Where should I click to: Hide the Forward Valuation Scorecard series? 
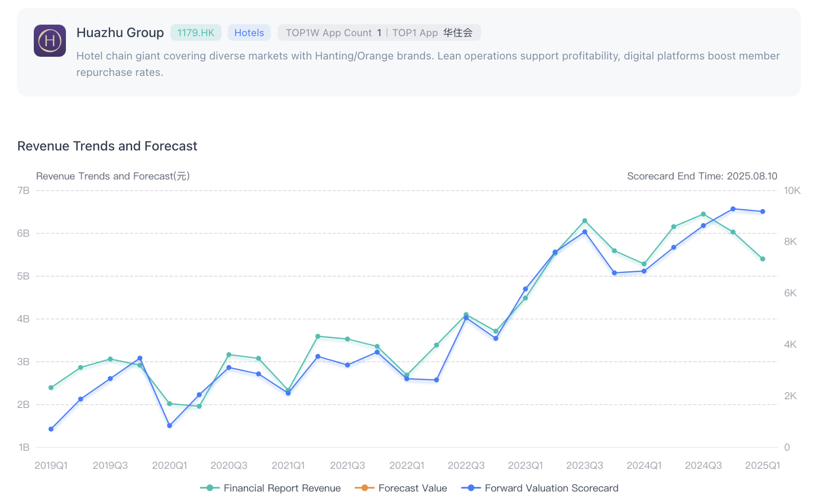pyautogui.click(x=551, y=488)
